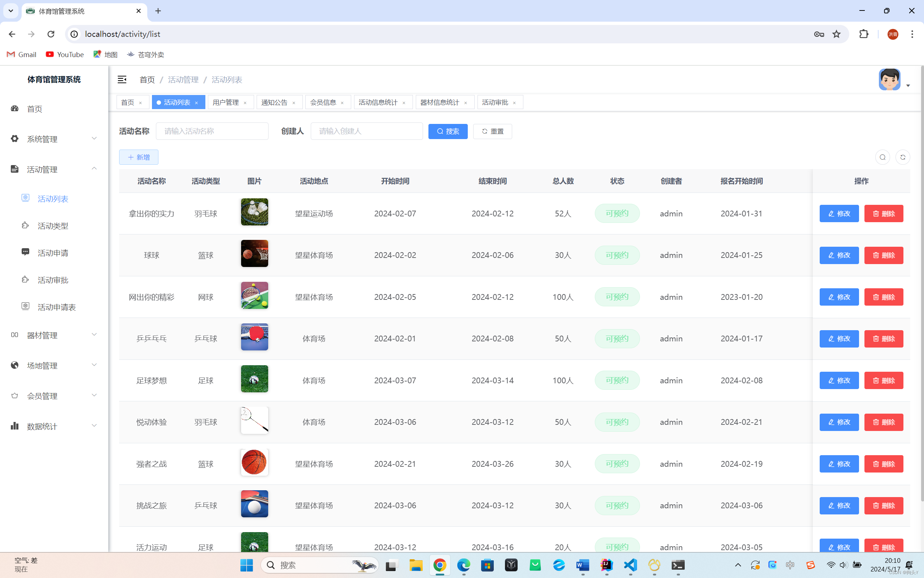Expand the 器材管理 menu
This screenshot has width=924, height=578.
(x=54, y=335)
